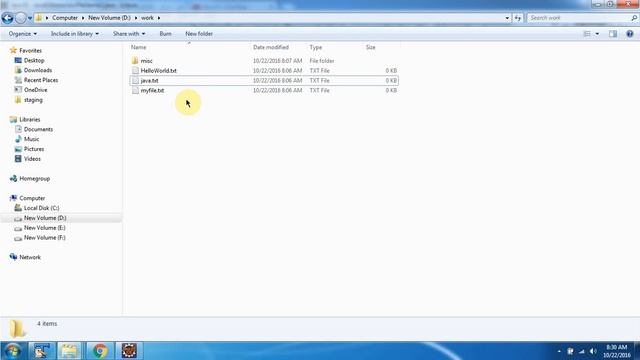Open the Videos library
640x360 pixels.
[32, 159]
